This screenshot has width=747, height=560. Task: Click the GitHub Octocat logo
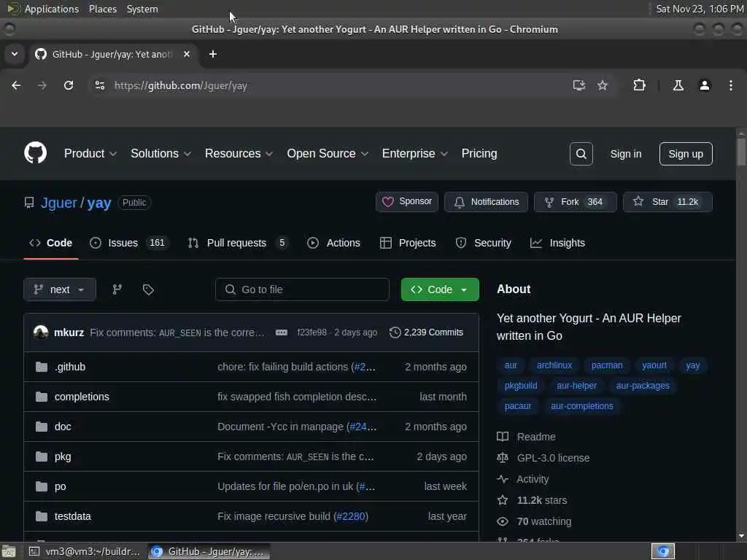35,153
